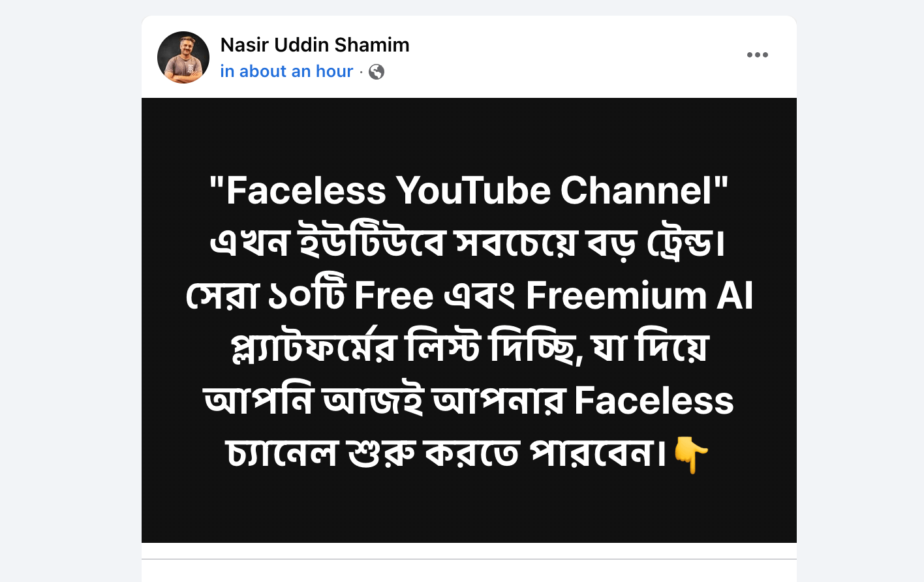The height and width of the screenshot is (582, 924).
Task: Click the word "Channel" in the headline
Action: [636, 191]
